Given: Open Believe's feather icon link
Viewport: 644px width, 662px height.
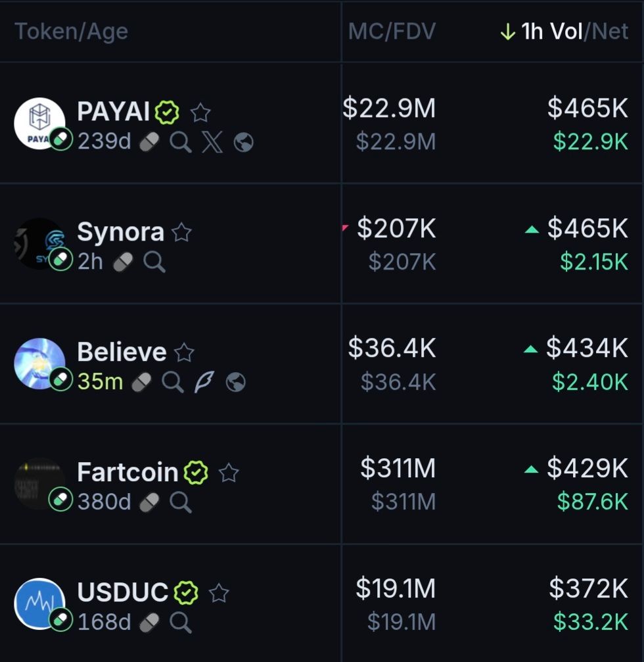Looking at the screenshot, I should pyautogui.click(x=204, y=382).
